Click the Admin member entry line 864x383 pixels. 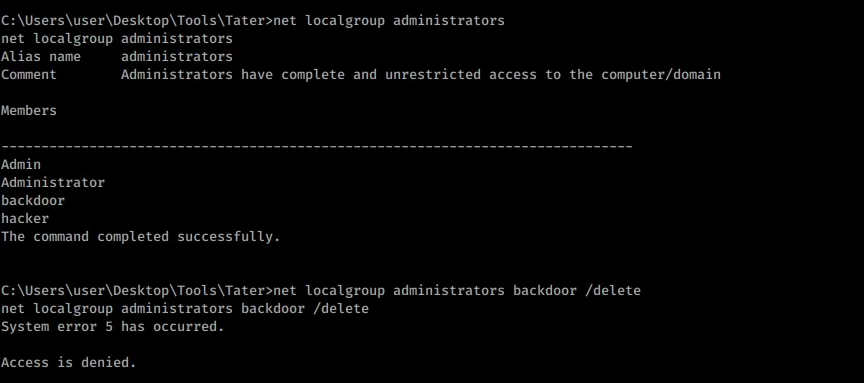(x=21, y=164)
